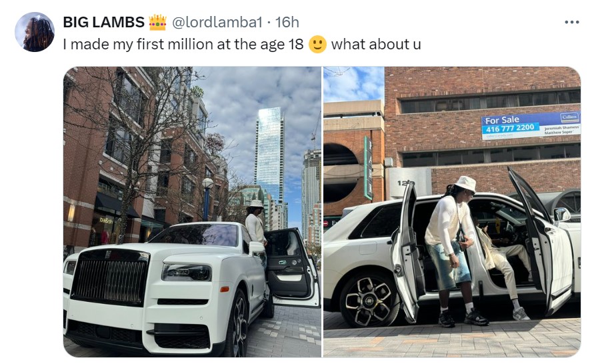This screenshot has height=364, width=590.
Task: Click the green vertical PARK sign
Action: point(368,168)
